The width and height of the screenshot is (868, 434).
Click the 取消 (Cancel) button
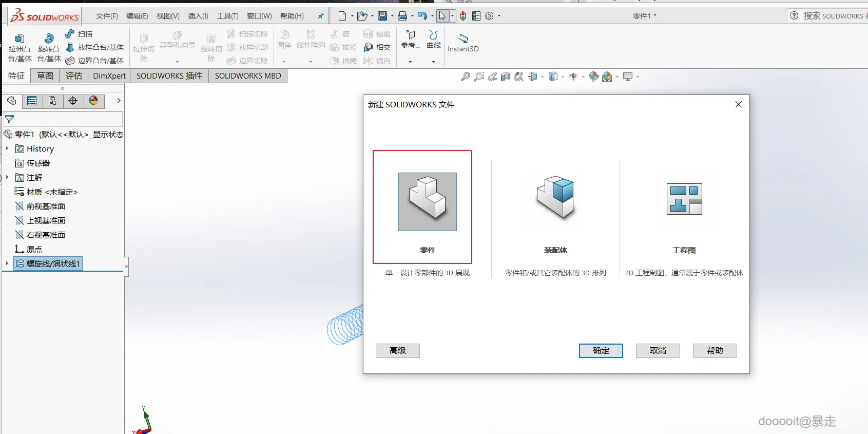coord(658,351)
